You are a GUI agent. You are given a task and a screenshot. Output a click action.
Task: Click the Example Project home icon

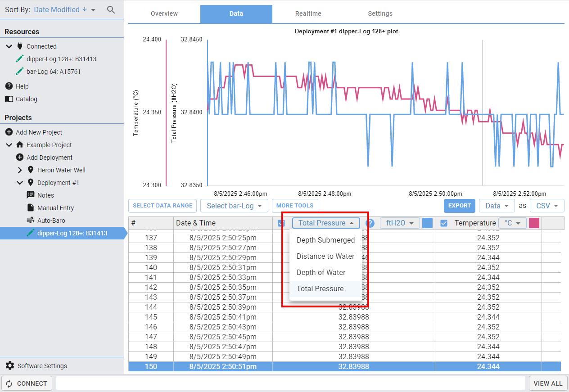tap(20, 144)
